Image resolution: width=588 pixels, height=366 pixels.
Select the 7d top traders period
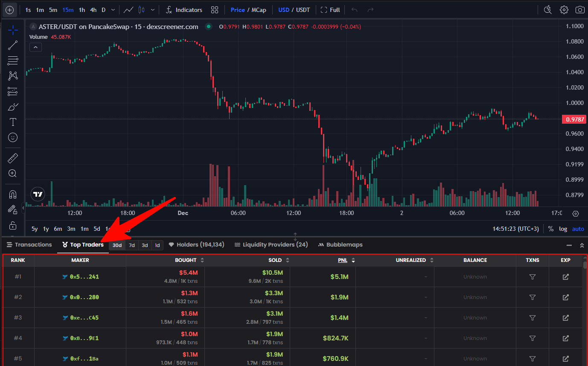coord(132,245)
